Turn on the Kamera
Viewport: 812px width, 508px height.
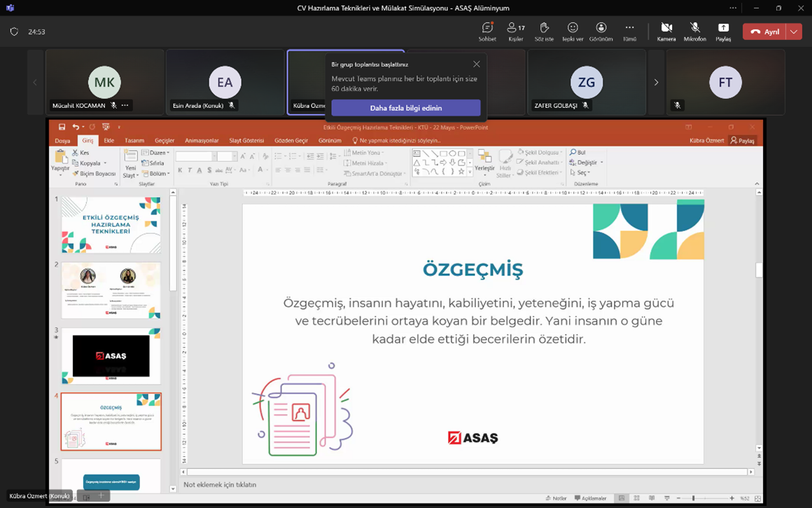[666, 32]
